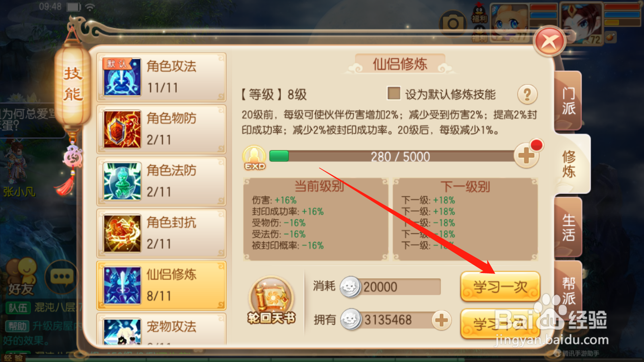Open the chat bubble icon
The image size is (644, 362).
coord(61,277)
